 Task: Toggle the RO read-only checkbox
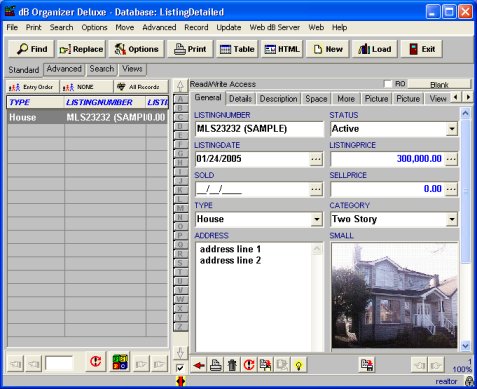coord(388,84)
